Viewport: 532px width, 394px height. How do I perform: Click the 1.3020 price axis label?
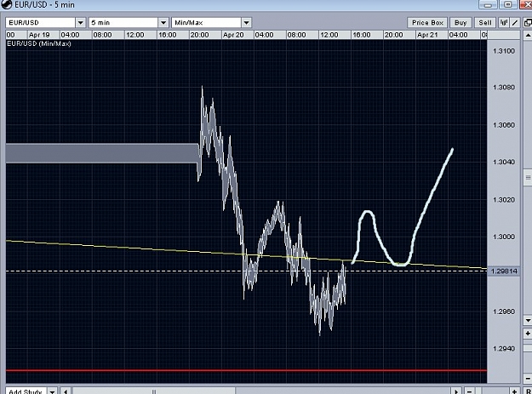504,199
